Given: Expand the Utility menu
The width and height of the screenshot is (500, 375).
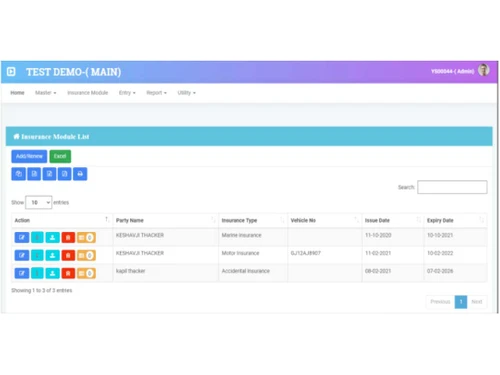Looking at the screenshot, I should (186, 93).
